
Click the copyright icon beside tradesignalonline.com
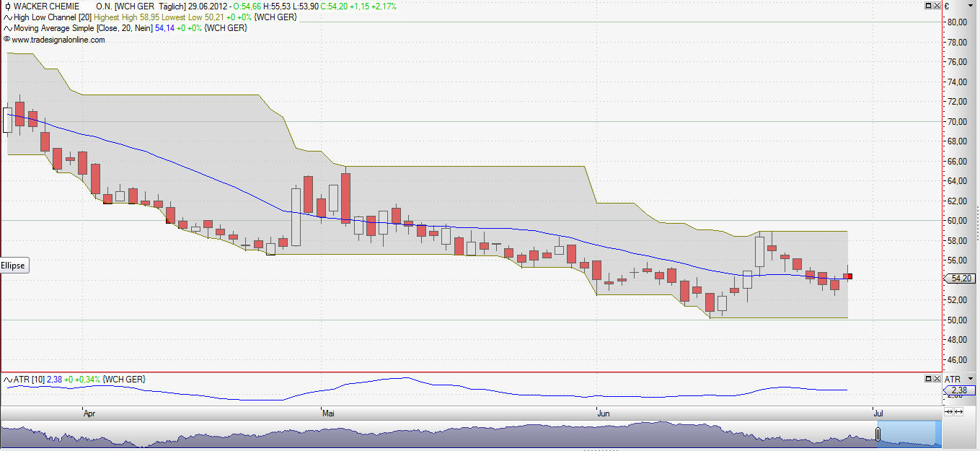coord(6,40)
